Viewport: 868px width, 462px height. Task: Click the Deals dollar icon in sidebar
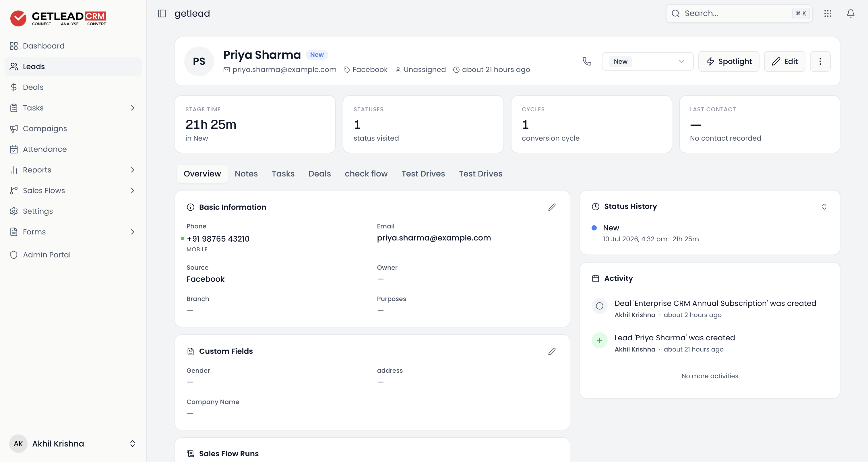pyautogui.click(x=13, y=87)
